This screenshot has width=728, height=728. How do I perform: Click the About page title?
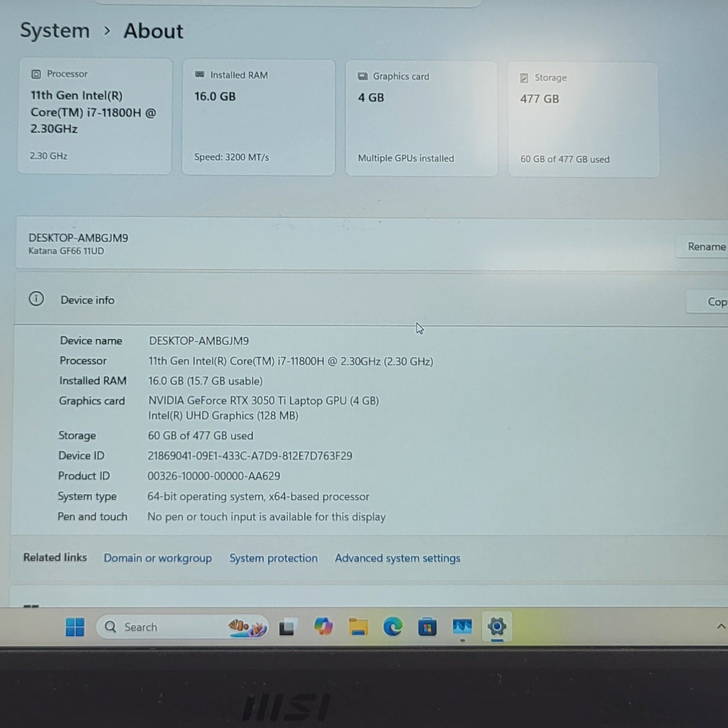coord(153,31)
